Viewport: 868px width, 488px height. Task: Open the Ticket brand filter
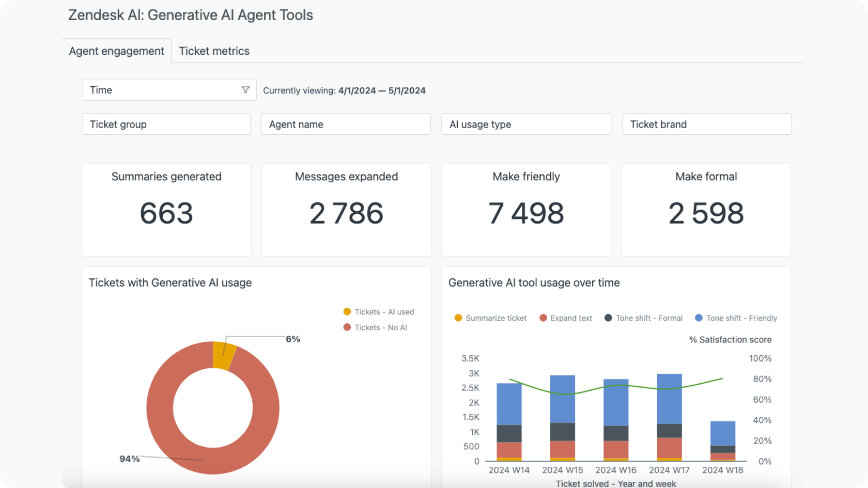click(x=706, y=124)
